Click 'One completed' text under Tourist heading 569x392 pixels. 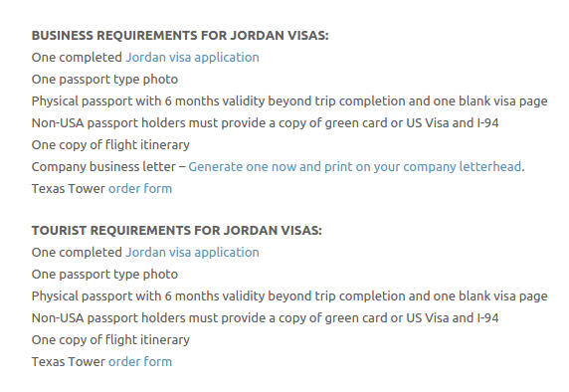click(x=77, y=253)
